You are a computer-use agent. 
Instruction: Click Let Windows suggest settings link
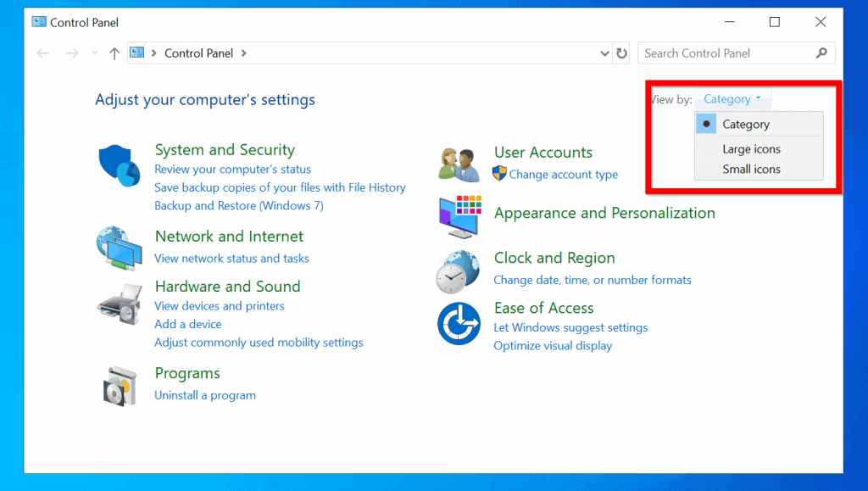[570, 327]
